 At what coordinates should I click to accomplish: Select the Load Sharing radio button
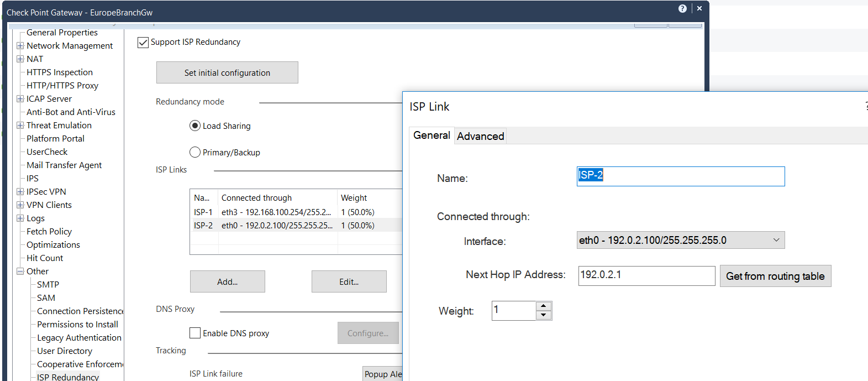[x=195, y=126]
